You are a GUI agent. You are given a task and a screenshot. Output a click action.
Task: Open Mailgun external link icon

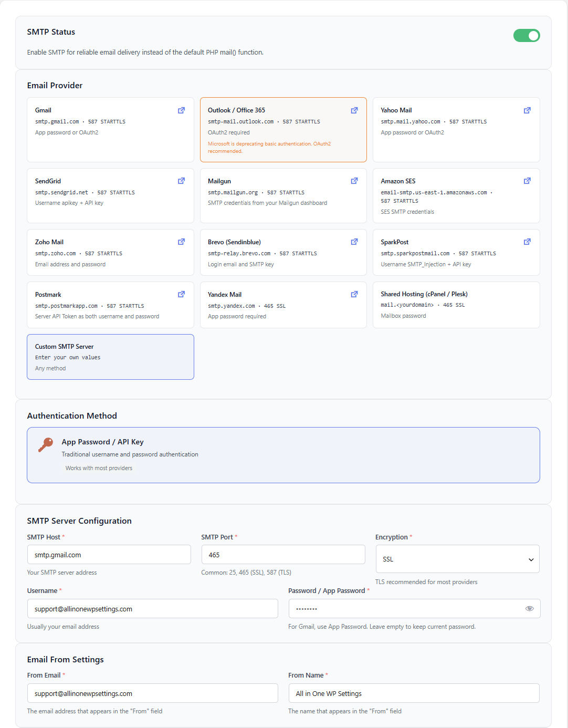pyautogui.click(x=354, y=181)
